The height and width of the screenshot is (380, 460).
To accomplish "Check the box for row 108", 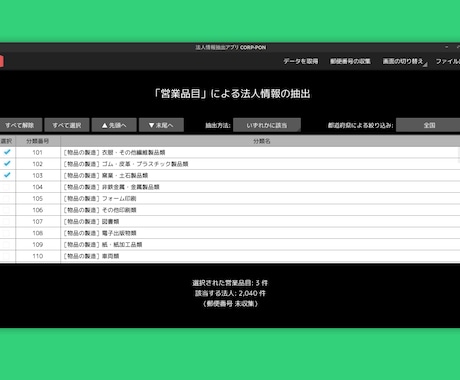I will coord(6,233).
